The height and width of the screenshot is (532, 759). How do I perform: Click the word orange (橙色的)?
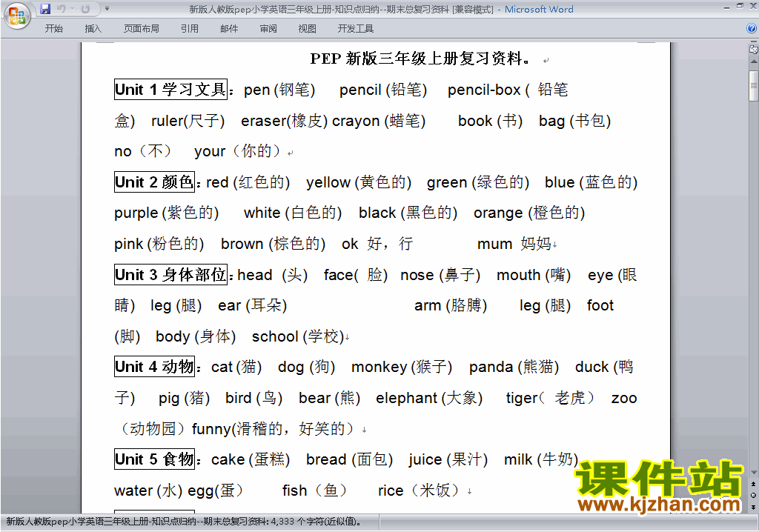click(529, 213)
